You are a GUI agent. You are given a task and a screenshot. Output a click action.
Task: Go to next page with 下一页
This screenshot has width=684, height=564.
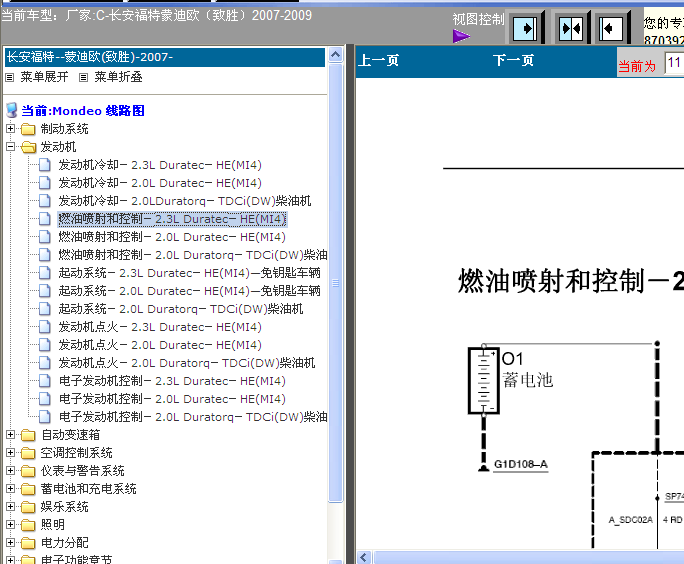(513, 61)
